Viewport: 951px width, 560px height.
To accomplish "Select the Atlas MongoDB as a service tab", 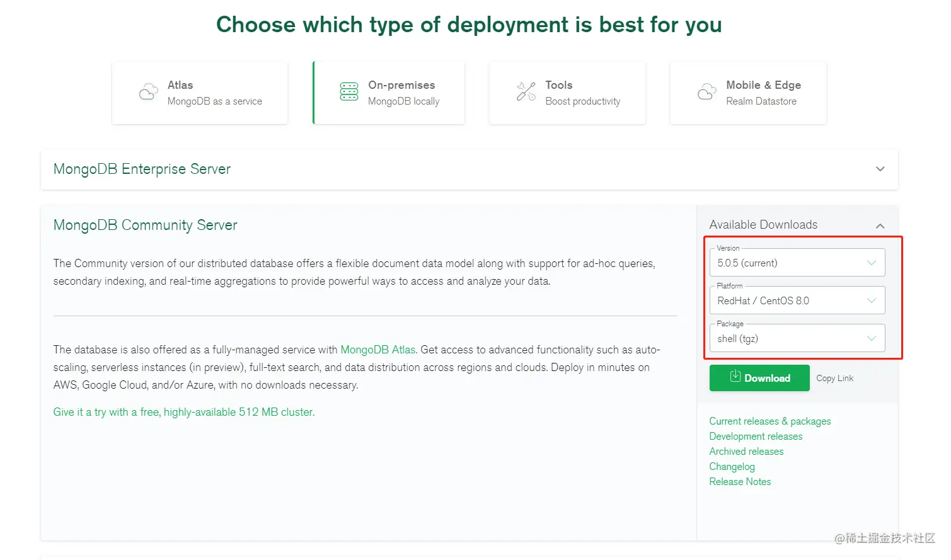I will [200, 93].
